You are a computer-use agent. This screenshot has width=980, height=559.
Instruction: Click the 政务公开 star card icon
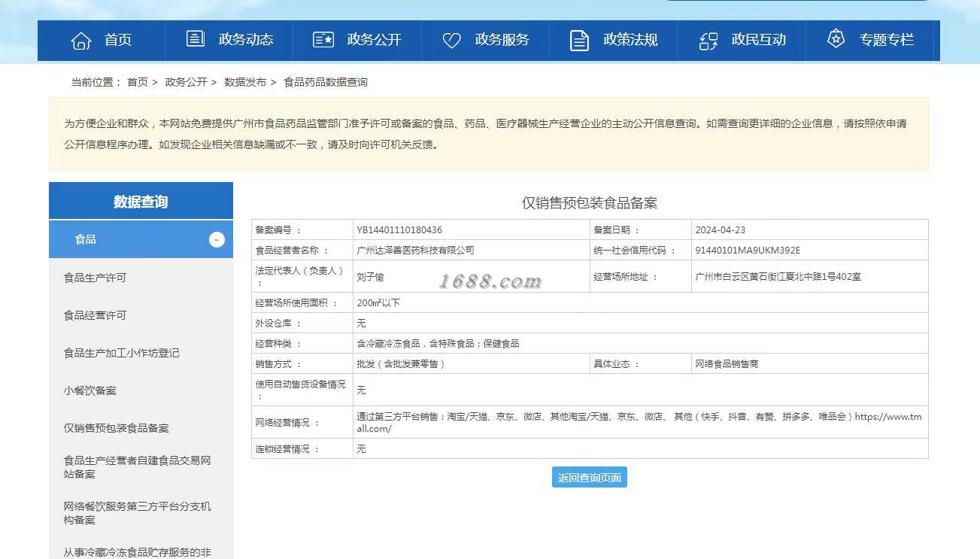323,40
